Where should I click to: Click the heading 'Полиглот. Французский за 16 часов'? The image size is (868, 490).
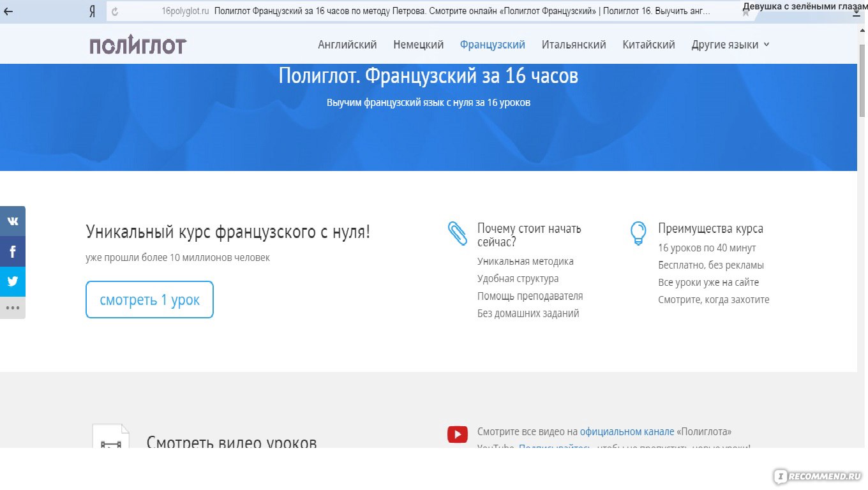428,76
